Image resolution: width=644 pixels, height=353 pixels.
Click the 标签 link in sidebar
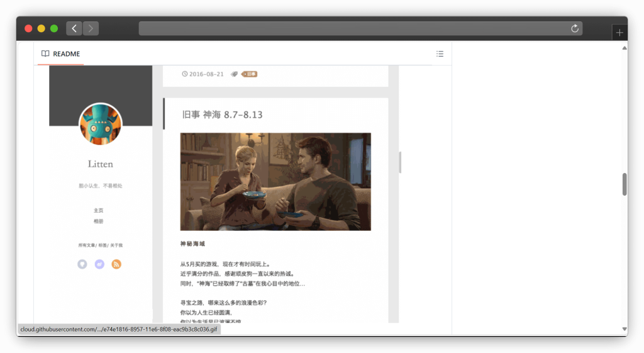[x=102, y=245]
